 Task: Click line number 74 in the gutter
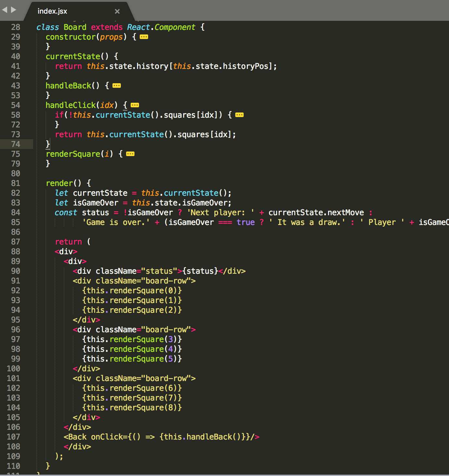(x=15, y=144)
